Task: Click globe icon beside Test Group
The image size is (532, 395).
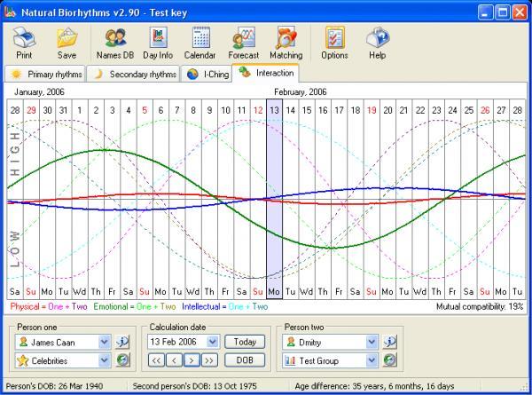Action: [389, 360]
